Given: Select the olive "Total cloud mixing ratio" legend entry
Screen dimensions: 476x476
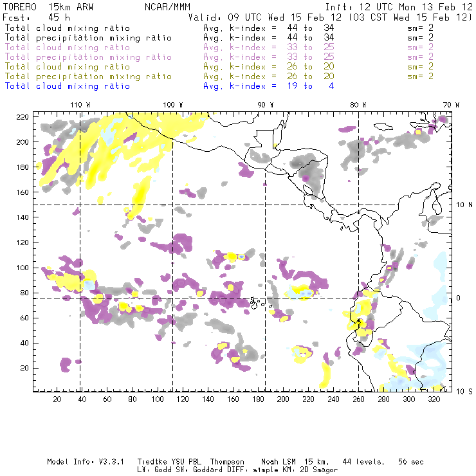Looking at the screenshot, I should 67,67.
